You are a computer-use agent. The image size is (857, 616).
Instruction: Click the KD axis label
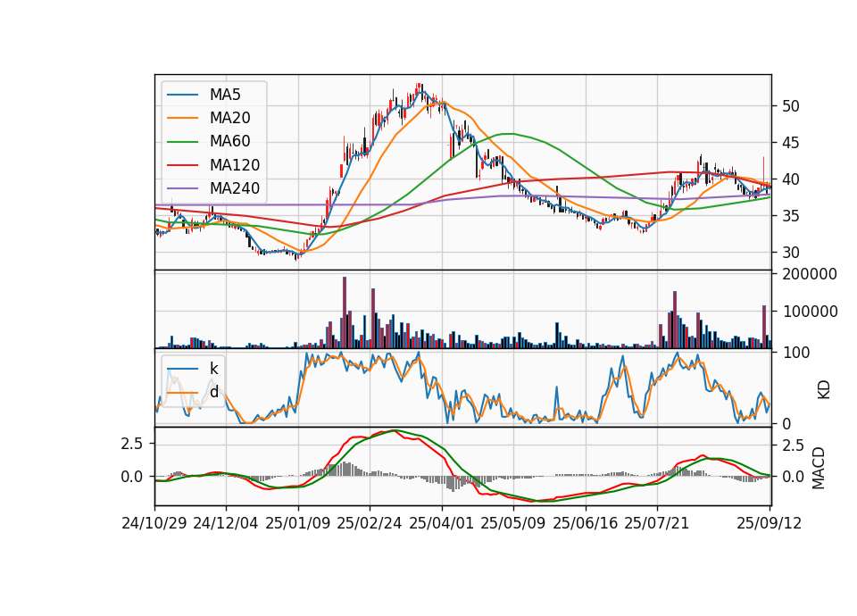tap(823, 390)
